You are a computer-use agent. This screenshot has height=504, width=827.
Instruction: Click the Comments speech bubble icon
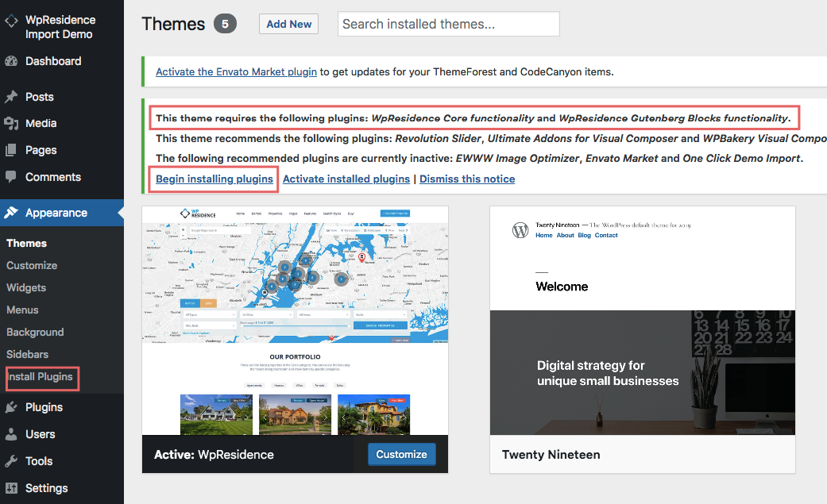click(11, 177)
